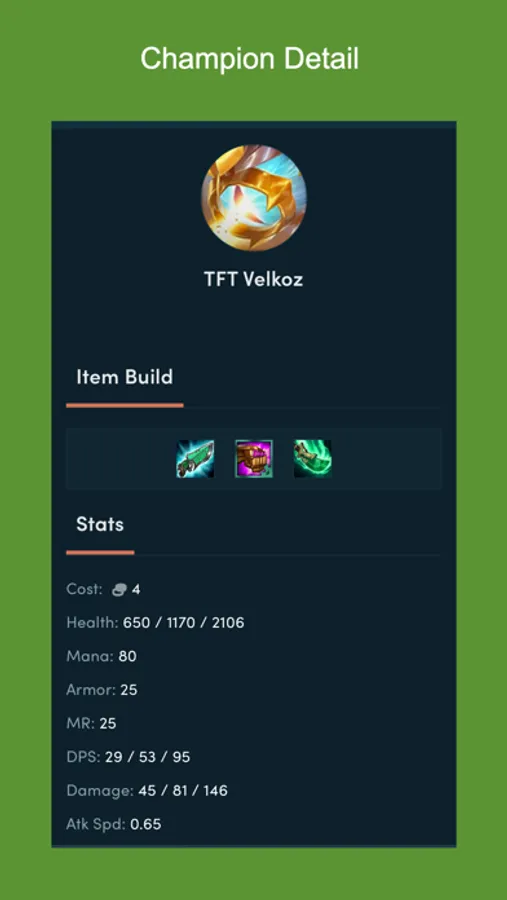Click the TFT Velkoz champion name
507x900 pixels.
[254, 280]
